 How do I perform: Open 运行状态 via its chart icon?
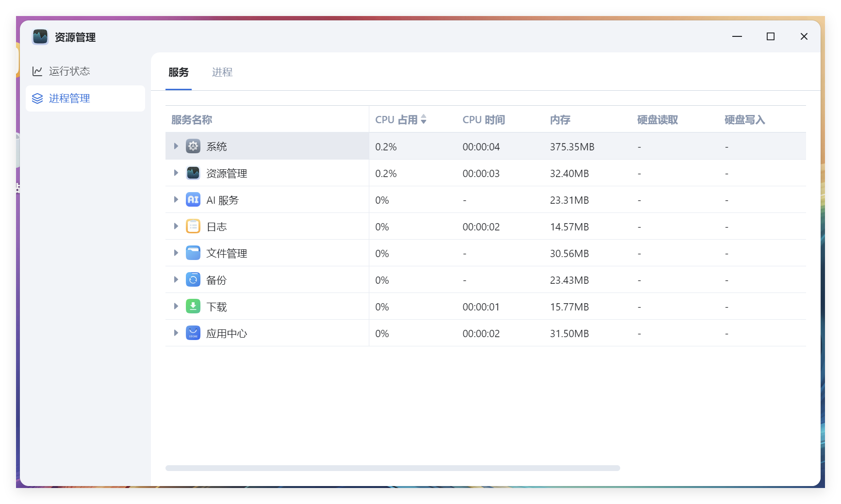point(37,71)
